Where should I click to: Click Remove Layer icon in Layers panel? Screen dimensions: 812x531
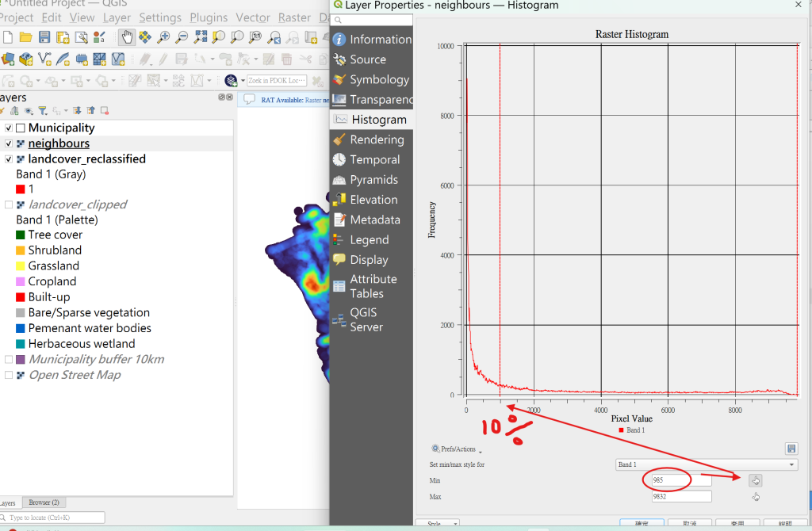click(105, 111)
